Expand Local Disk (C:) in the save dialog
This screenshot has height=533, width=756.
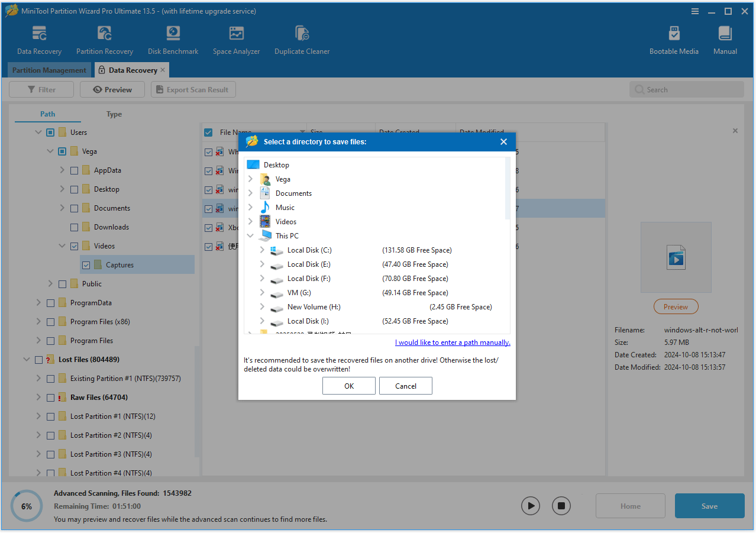coord(263,250)
